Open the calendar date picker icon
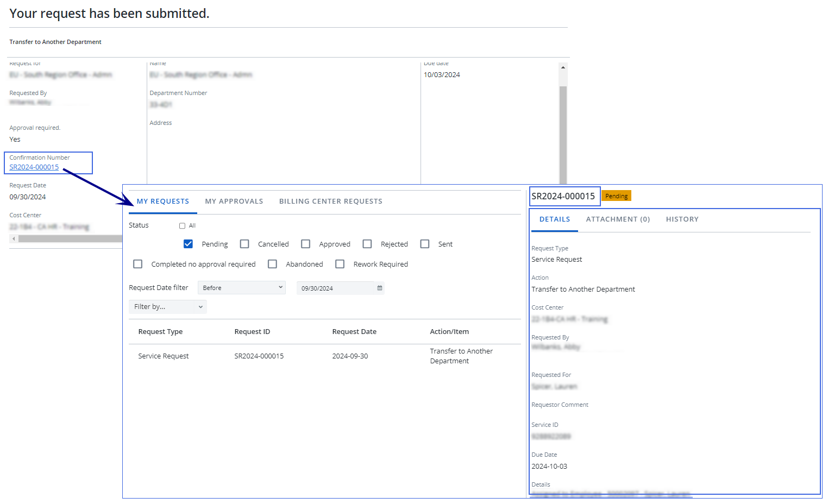Viewport: 828px width, 504px height. pos(380,288)
